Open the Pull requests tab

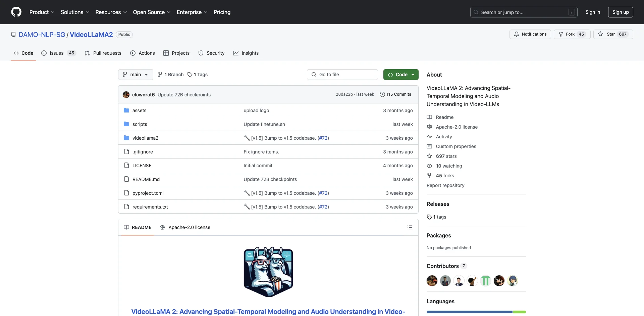click(x=103, y=53)
